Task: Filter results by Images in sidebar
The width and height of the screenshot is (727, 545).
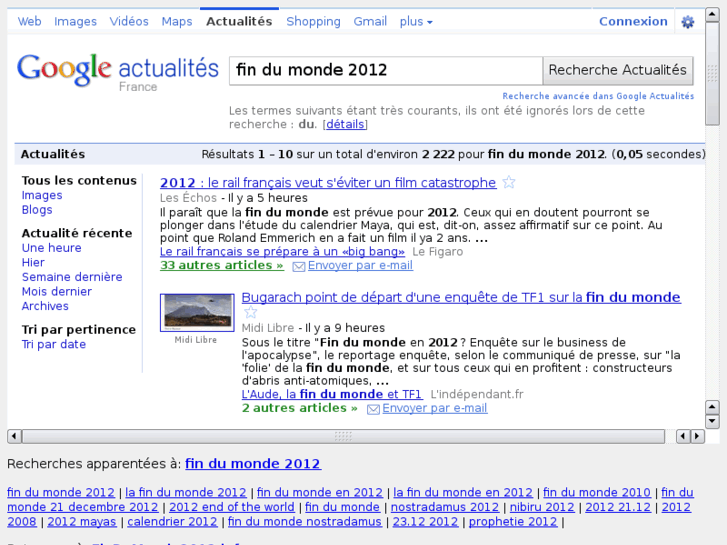Action: [x=42, y=195]
